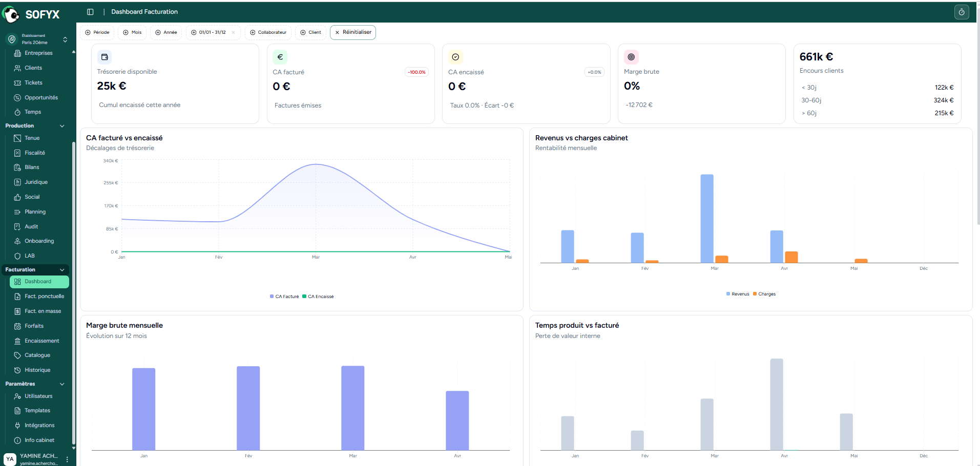Click the Avr bar in Temps produit chart

click(x=777, y=405)
